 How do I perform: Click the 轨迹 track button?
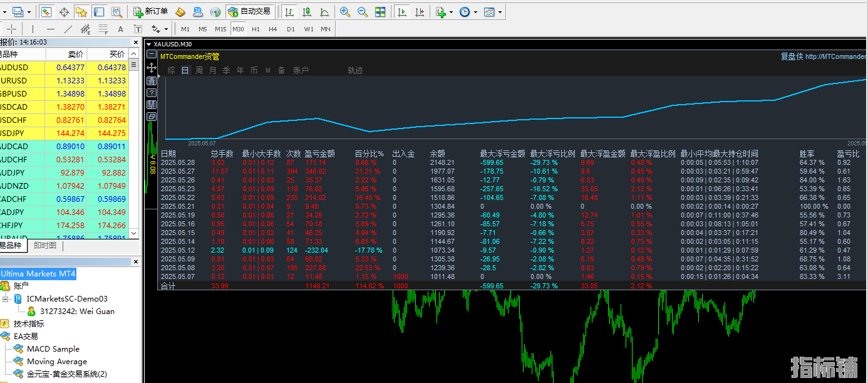[356, 70]
